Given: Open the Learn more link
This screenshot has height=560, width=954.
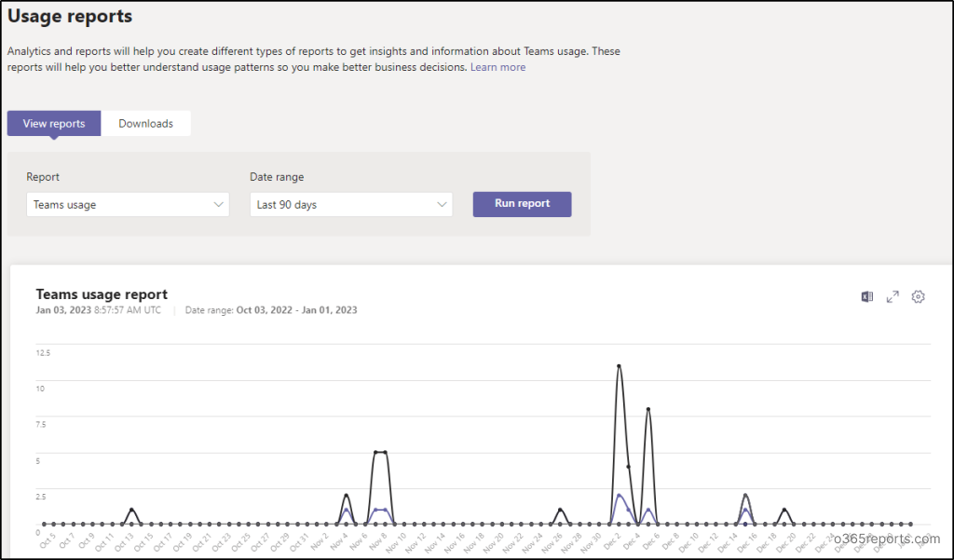Looking at the screenshot, I should 497,67.
